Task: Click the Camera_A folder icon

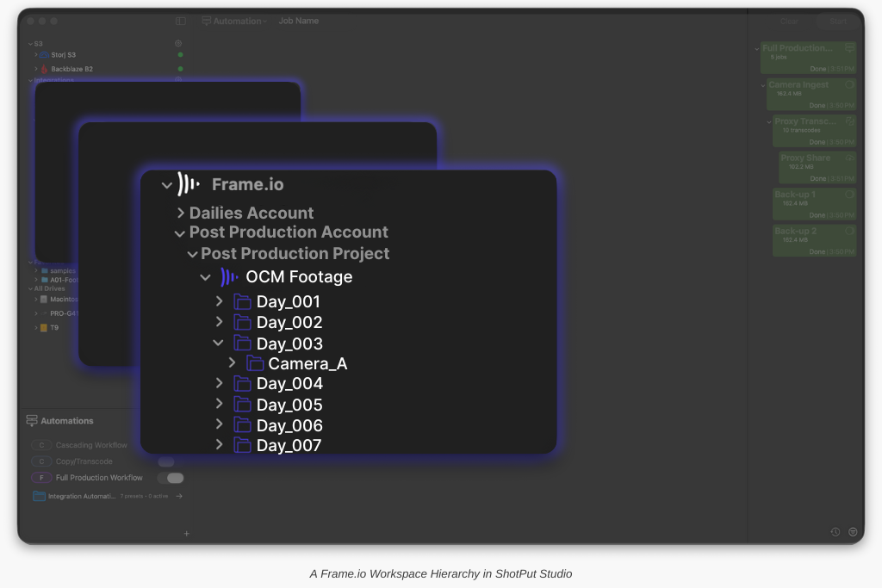Action: point(254,363)
